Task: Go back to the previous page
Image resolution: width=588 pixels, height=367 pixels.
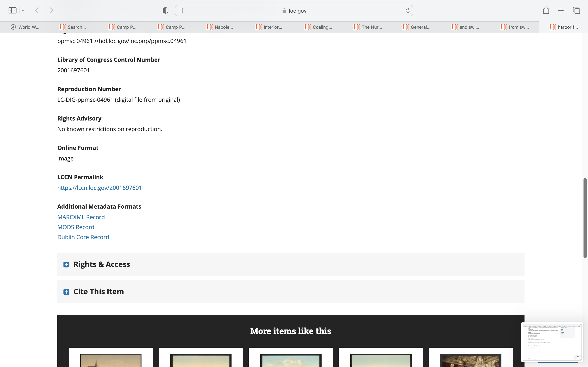Action: (x=37, y=10)
